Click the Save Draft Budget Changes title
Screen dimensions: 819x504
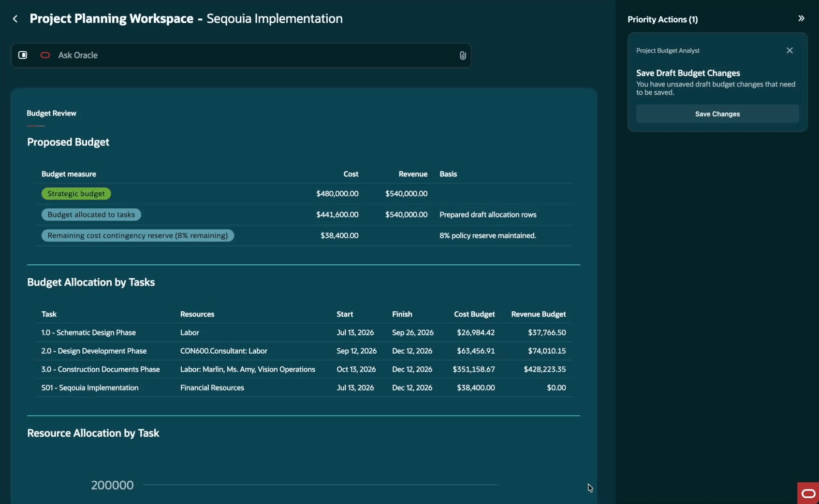688,73
